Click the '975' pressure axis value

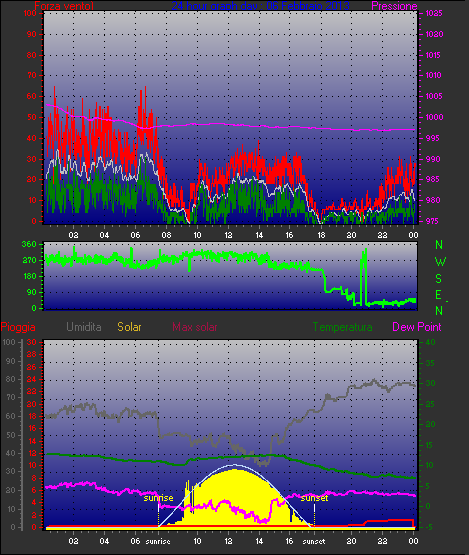[432, 221]
